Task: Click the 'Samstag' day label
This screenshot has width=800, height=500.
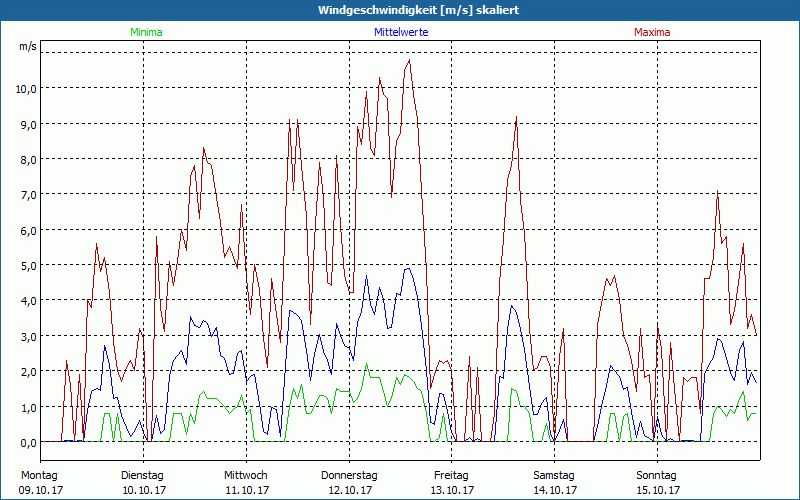Action: [x=554, y=476]
